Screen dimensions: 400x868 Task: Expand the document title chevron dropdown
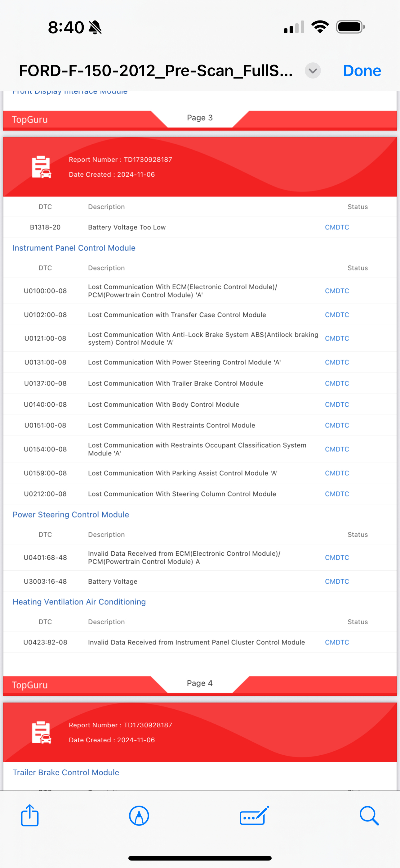(x=313, y=71)
